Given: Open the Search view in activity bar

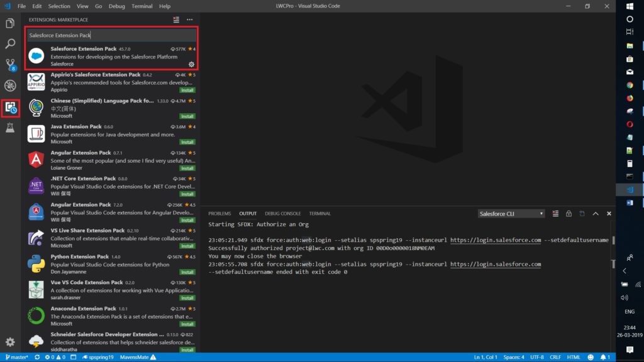Looking at the screenshot, I should coord(10,43).
